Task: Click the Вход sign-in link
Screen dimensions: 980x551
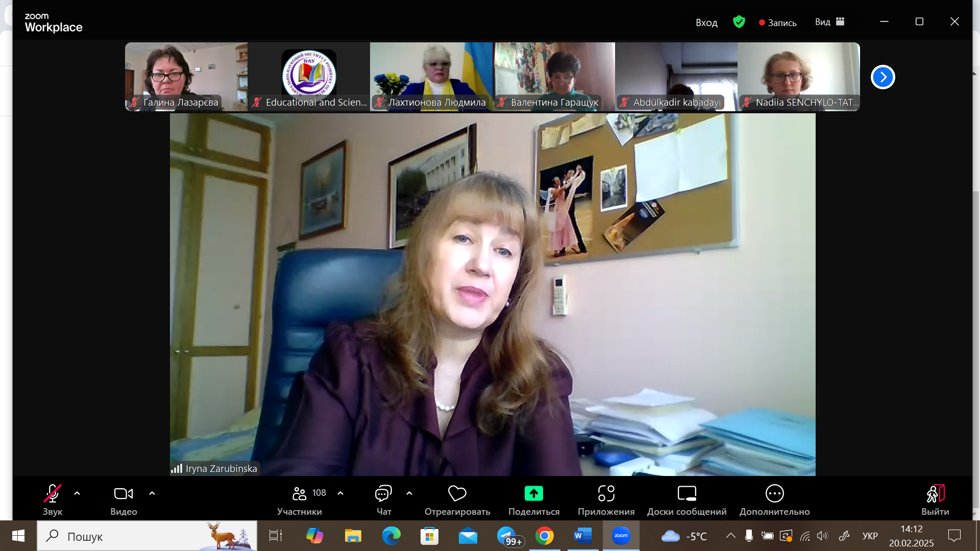Action: click(706, 22)
